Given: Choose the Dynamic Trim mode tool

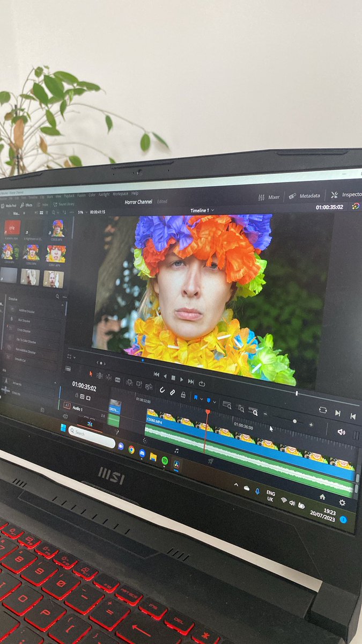Looking at the screenshot, I should click(109, 377).
